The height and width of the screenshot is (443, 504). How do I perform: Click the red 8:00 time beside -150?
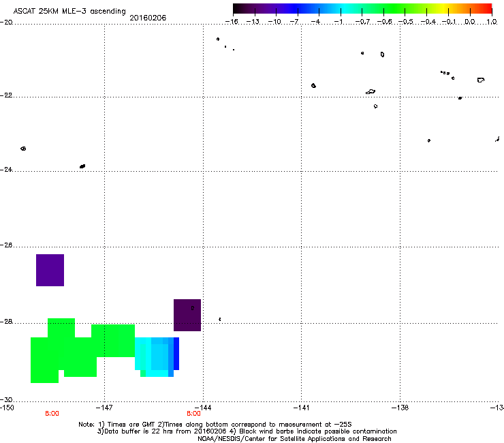[52, 414]
